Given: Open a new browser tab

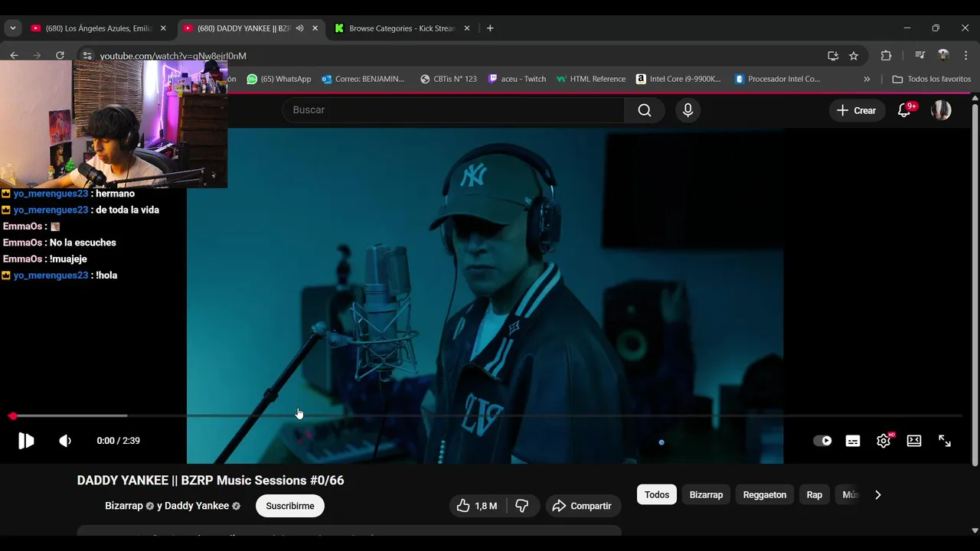Looking at the screenshot, I should point(490,28).
